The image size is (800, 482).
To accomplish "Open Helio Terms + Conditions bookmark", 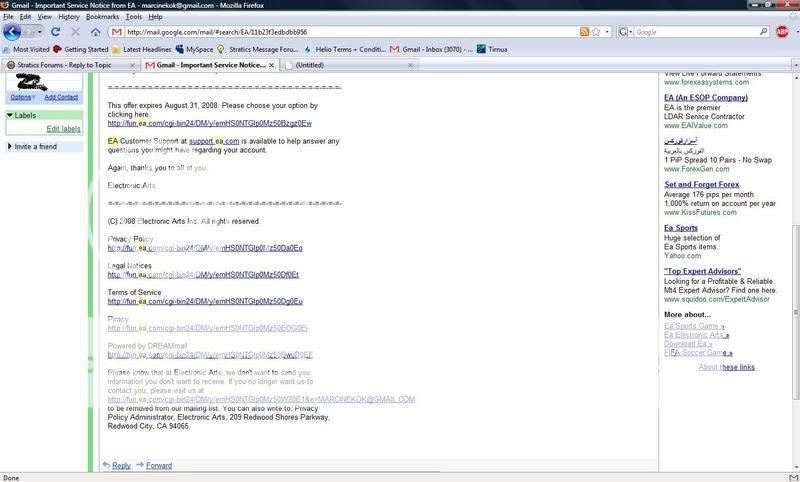I will (345, 49).
